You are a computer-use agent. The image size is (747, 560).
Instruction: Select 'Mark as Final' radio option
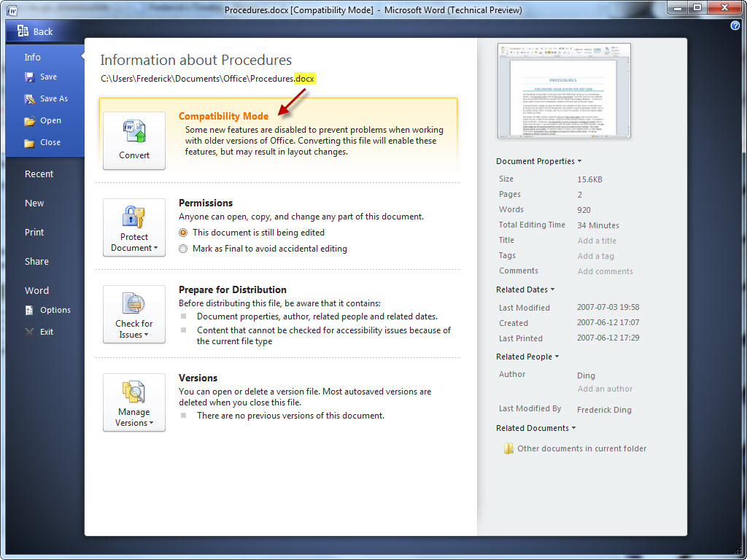point(183,249)
